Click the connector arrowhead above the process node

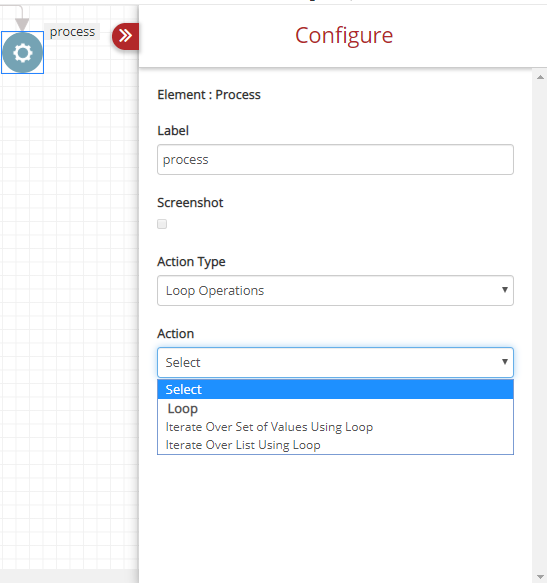coord(22,25)
